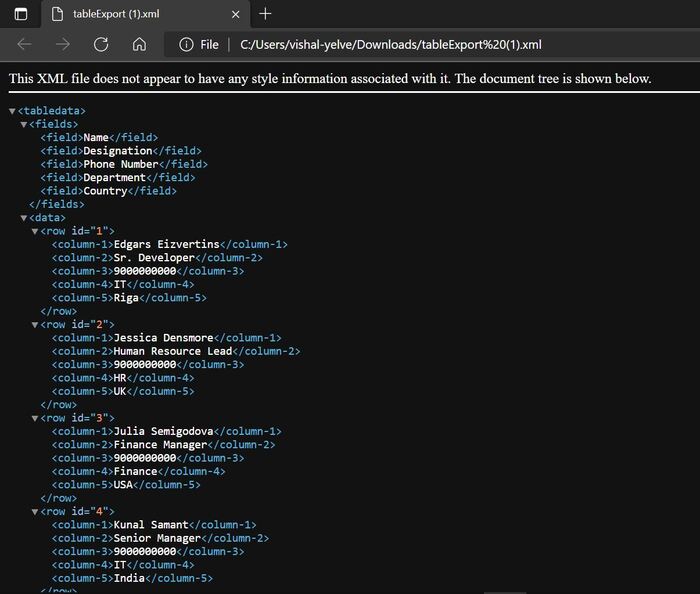Collapse row id="1" node
The width and height of the screenshot is (700, 594).
pyautogui.click(x=35, y=232)
